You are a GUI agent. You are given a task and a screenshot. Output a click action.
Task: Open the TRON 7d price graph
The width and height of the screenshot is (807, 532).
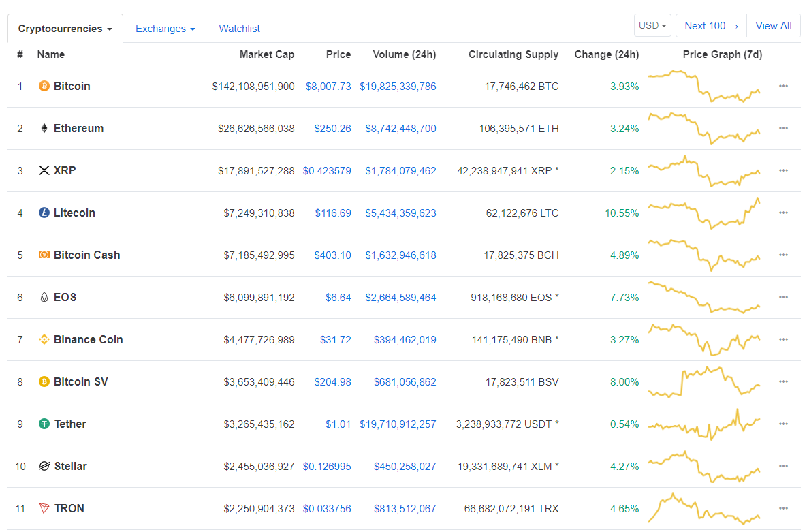click(704, 508)
